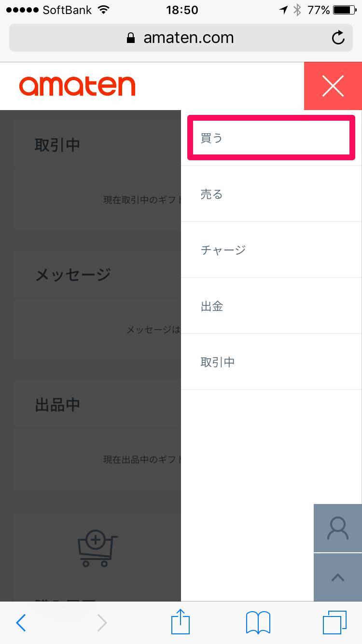Open 出金 from the menu
Image resolution: width=362 pixels, height=644 pixels.
tap(271, 306)
